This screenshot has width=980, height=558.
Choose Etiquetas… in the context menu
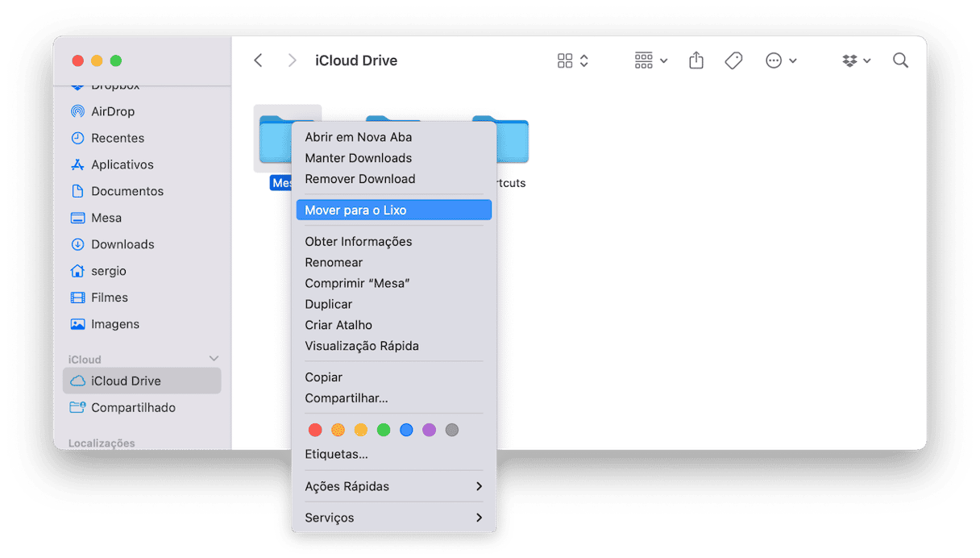tap(393, 455)
